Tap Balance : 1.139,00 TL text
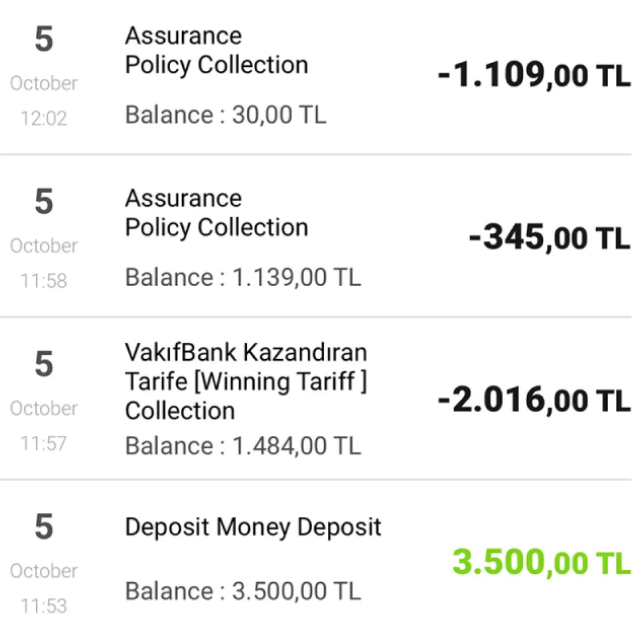 tap(243, 277)
